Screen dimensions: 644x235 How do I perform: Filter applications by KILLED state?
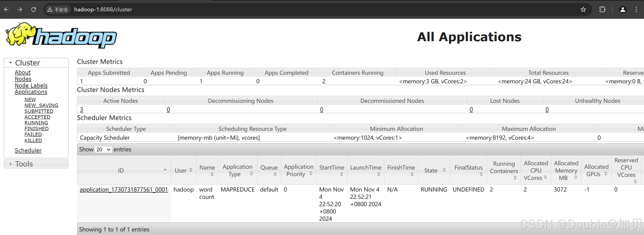click(33, 140)
